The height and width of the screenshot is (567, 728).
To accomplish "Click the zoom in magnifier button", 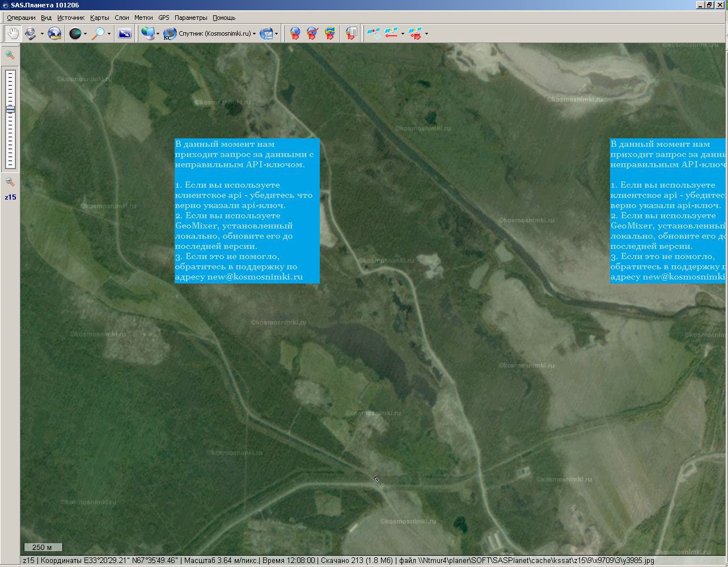I will tap(10, 55).
